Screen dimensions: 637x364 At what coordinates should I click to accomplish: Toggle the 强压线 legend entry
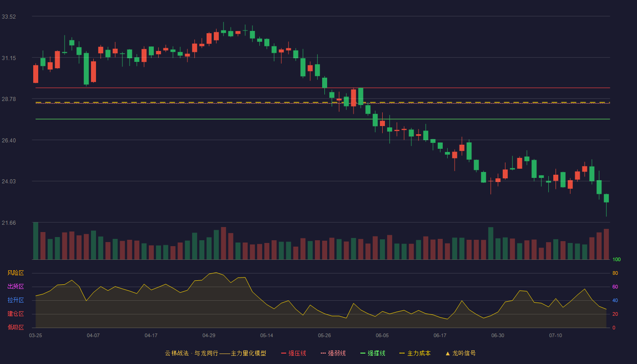pyautogui.click(x=293, y=353)
